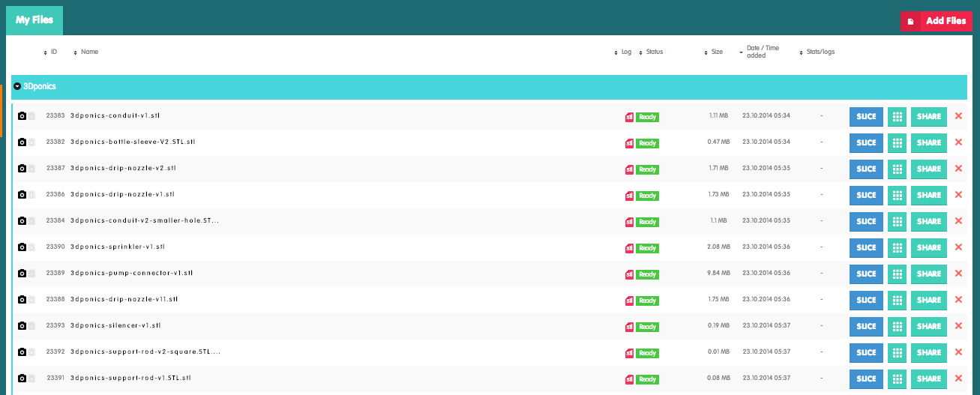The height and width of the screenshot is (395, 980).
Task: Click stl log icon of 3dponics-drip-nozzle-v1.stl
Action: point(630,196)
